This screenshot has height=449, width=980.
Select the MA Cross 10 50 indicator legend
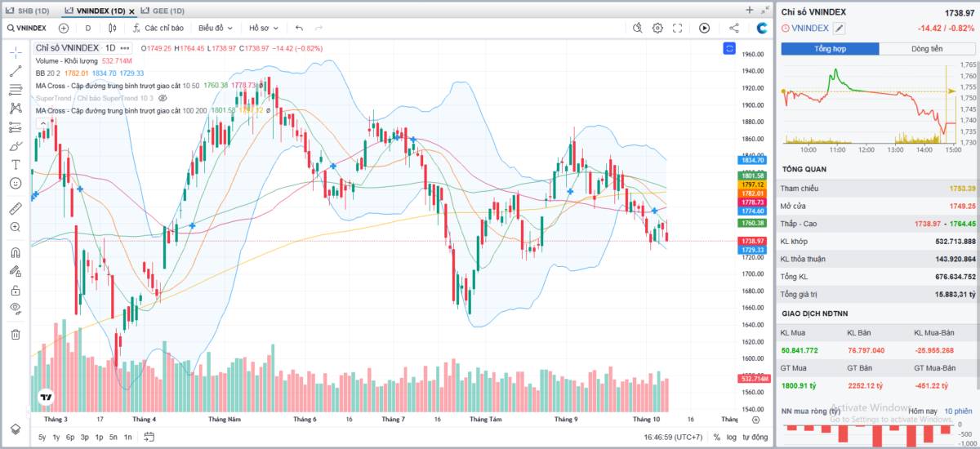[117, 86]
